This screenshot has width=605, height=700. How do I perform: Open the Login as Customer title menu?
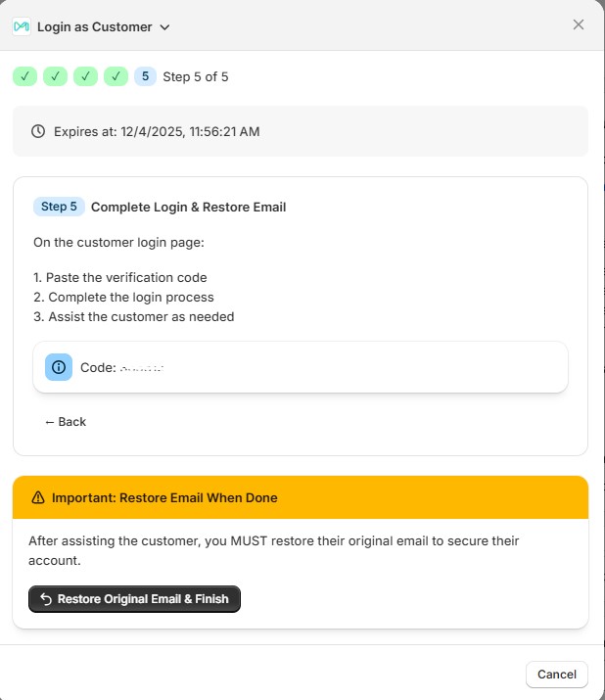[x=94, y=27]
